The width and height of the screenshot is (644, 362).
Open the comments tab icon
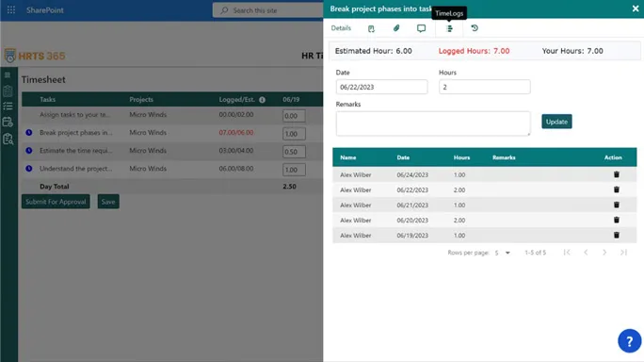421,28
